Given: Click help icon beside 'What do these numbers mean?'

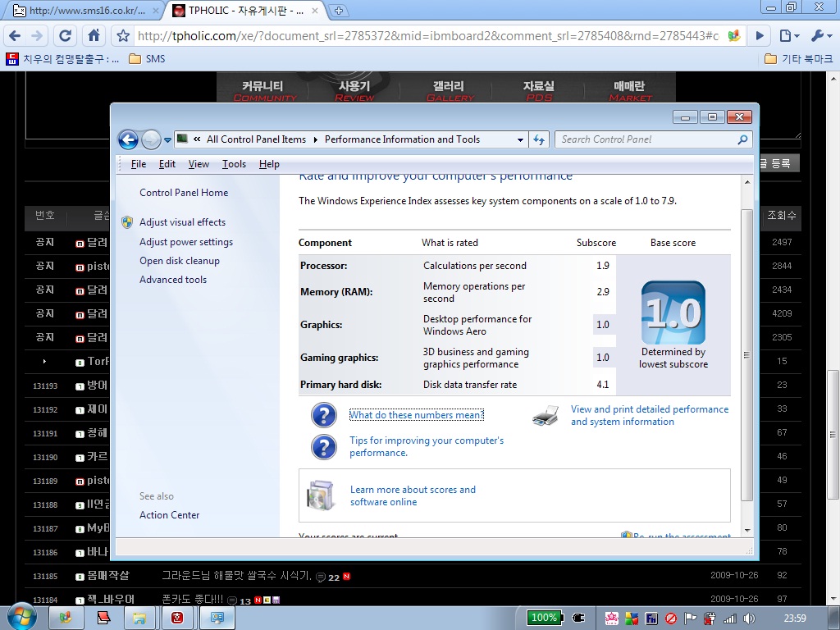Looking at the screenshot, I should tap(324, 415).
